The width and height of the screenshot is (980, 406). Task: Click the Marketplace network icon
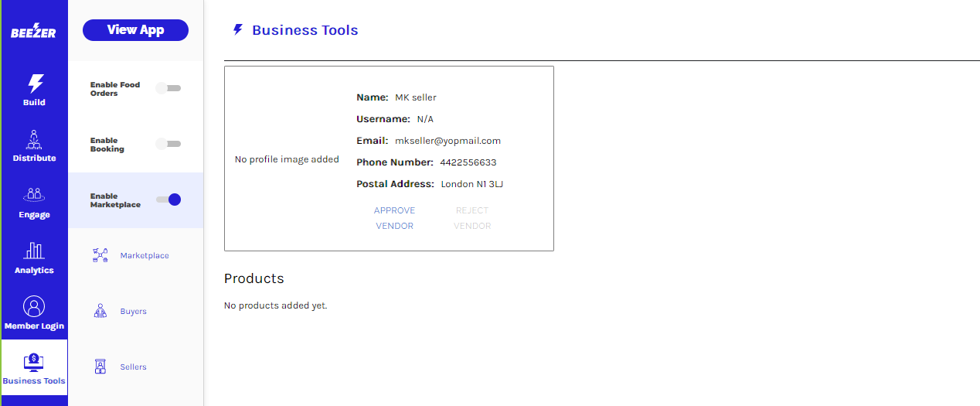pos(100,256)
